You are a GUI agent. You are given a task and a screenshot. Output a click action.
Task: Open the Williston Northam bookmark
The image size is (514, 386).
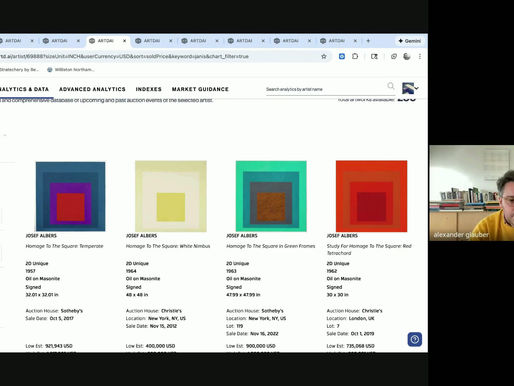pos(71,70)
